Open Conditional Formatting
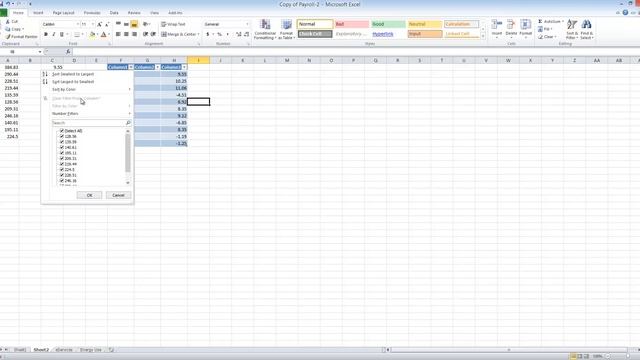 pos(265,29)
